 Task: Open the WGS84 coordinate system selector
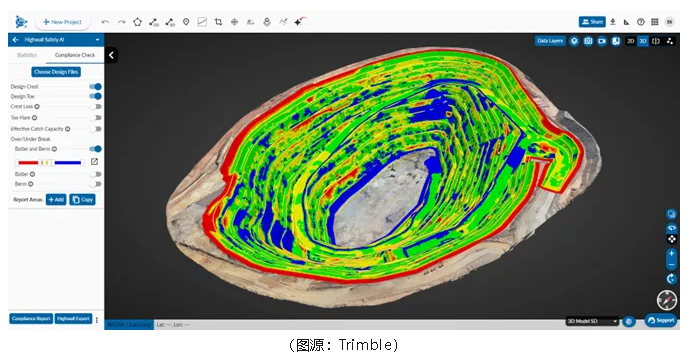coord(129,325)
